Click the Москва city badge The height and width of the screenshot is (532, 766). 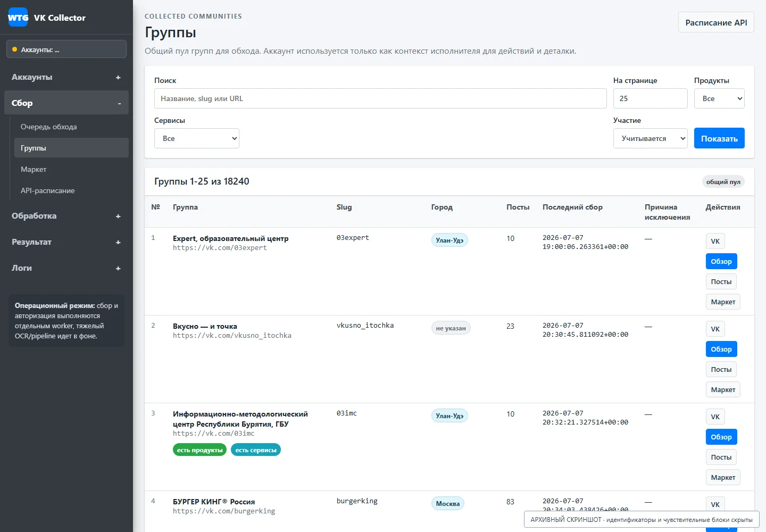[x=448, y=504]
